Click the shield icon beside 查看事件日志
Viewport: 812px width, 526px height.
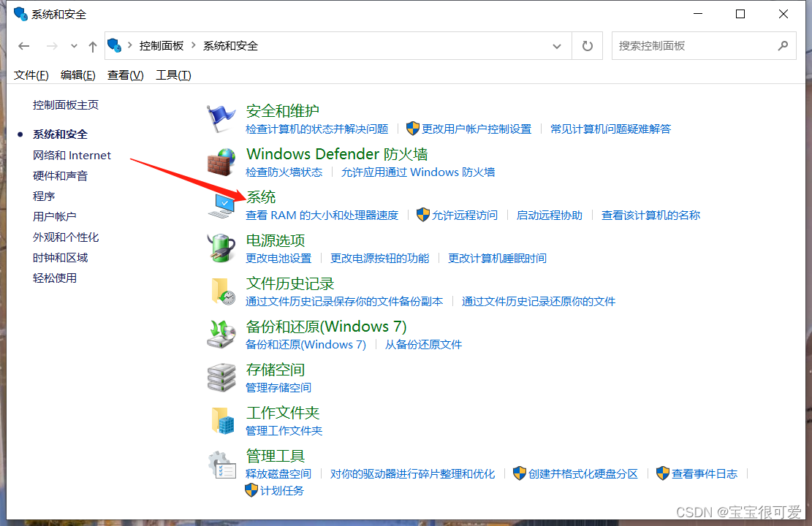point(663,473)
